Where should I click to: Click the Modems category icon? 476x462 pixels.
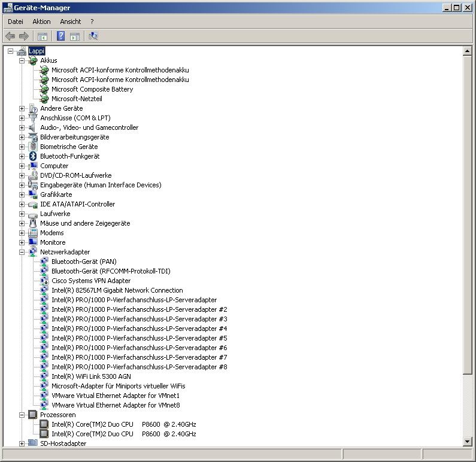coord(33,233)
